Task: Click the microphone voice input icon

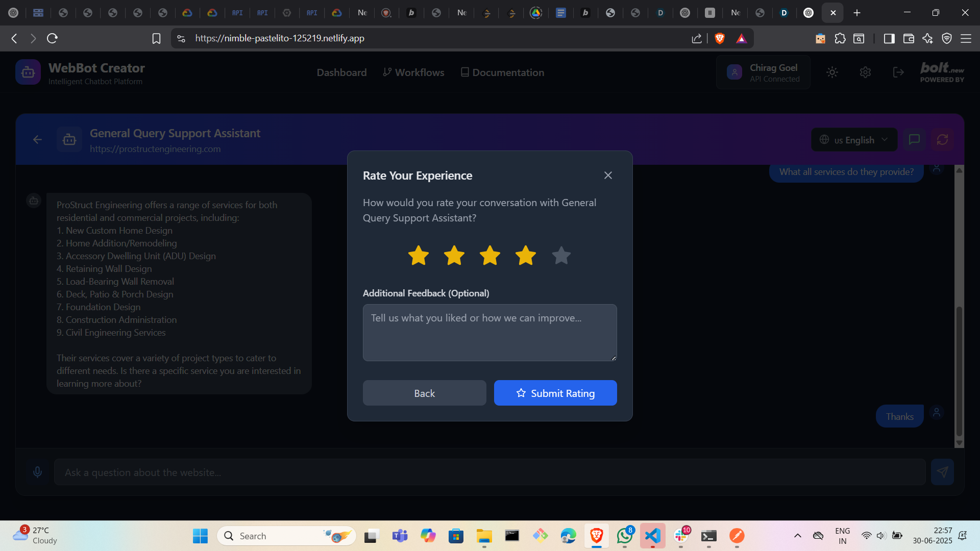Action: [37, 472]
